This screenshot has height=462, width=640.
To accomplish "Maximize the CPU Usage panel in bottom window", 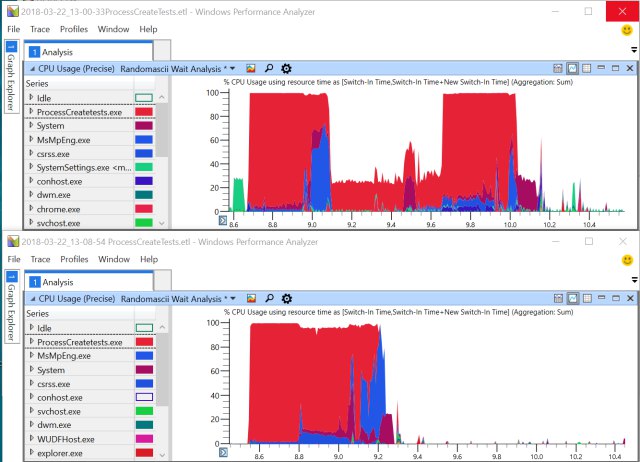I will point(616,298).
